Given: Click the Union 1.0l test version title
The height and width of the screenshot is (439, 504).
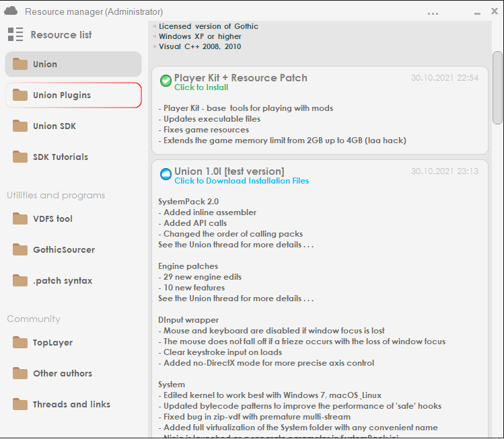Looking at the screenshot, I should [x=229, y=171].
